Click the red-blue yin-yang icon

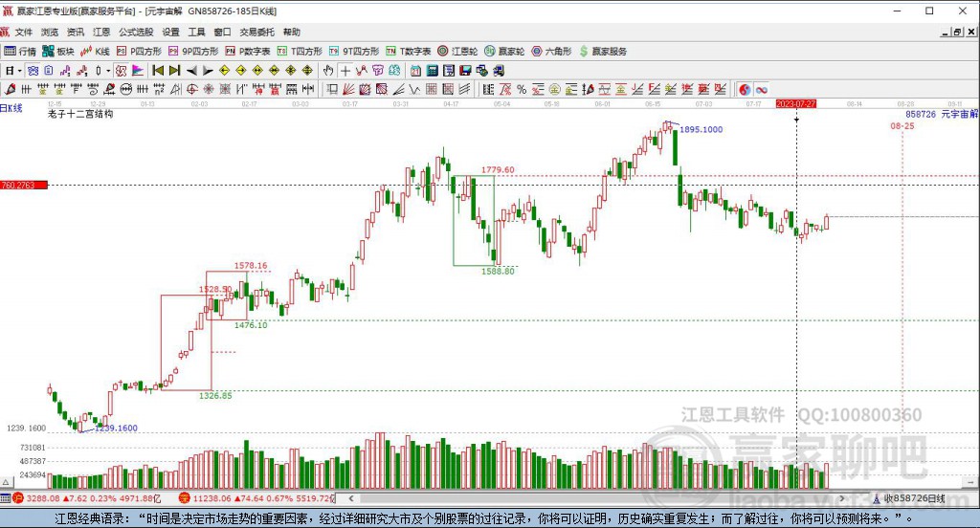[x=745, y=89]
